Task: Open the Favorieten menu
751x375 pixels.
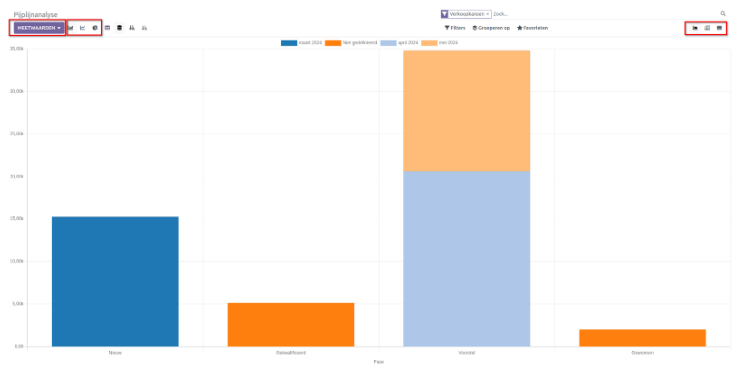Action: pos(532,28)
